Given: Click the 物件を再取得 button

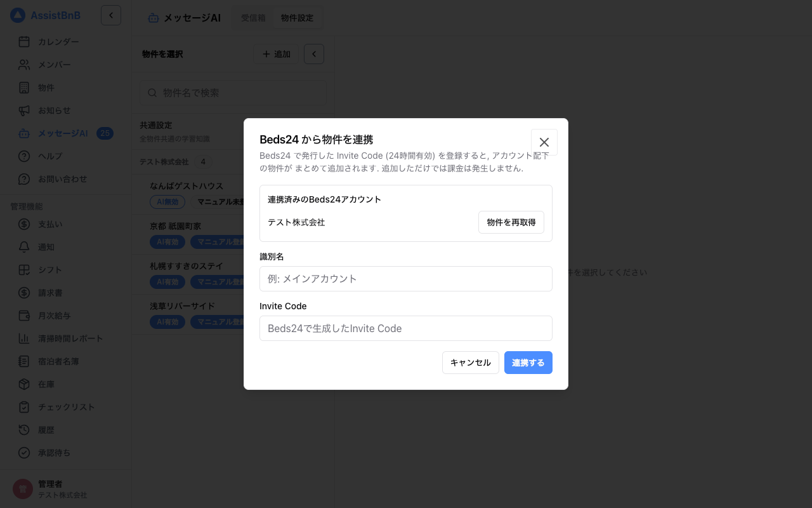Looking at the screenshot, I should [511, 222].
